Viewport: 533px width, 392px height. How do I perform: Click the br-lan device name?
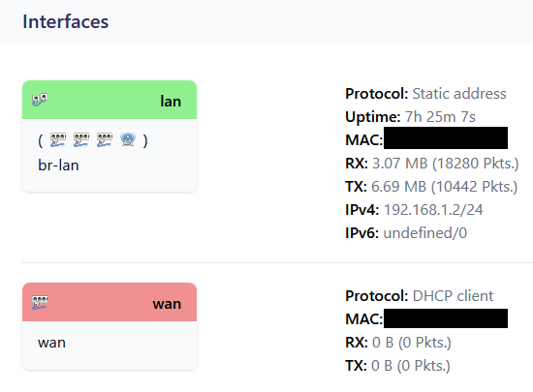point(58,166)
